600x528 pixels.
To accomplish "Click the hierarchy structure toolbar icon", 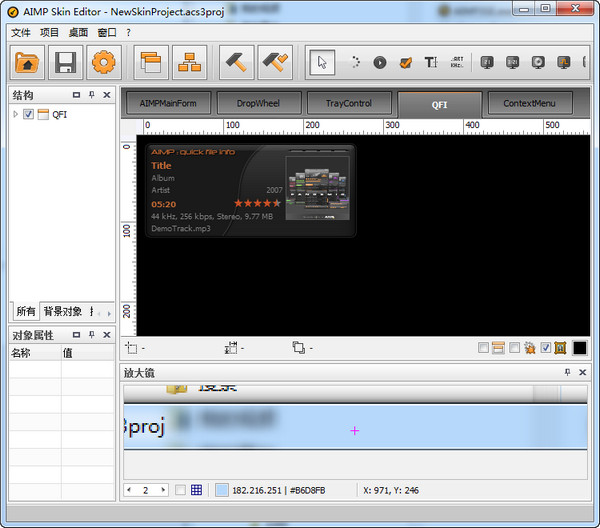I will point(190,63).
